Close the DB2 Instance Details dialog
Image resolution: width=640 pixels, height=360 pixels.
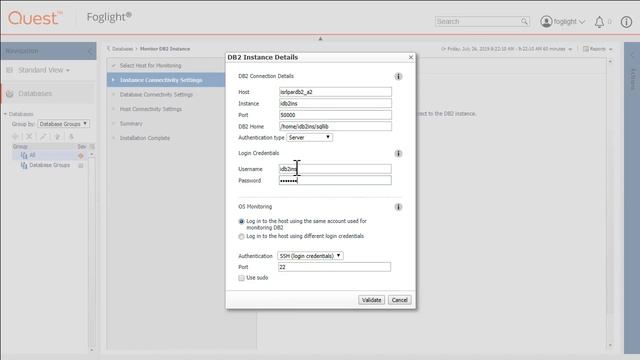(x=411, y=58)
